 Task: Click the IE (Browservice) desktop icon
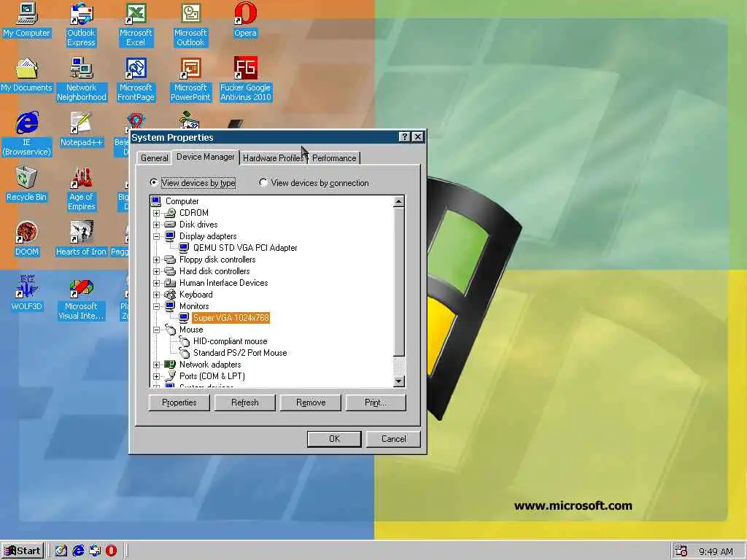(x=27, y=134)
